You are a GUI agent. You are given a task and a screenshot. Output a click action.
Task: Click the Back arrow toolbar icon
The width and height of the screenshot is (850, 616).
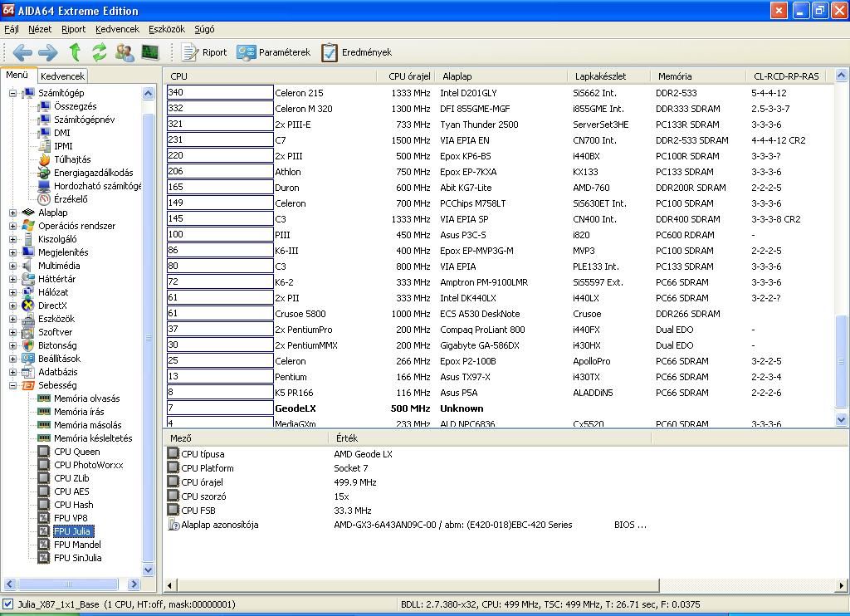tap(22, 52)
